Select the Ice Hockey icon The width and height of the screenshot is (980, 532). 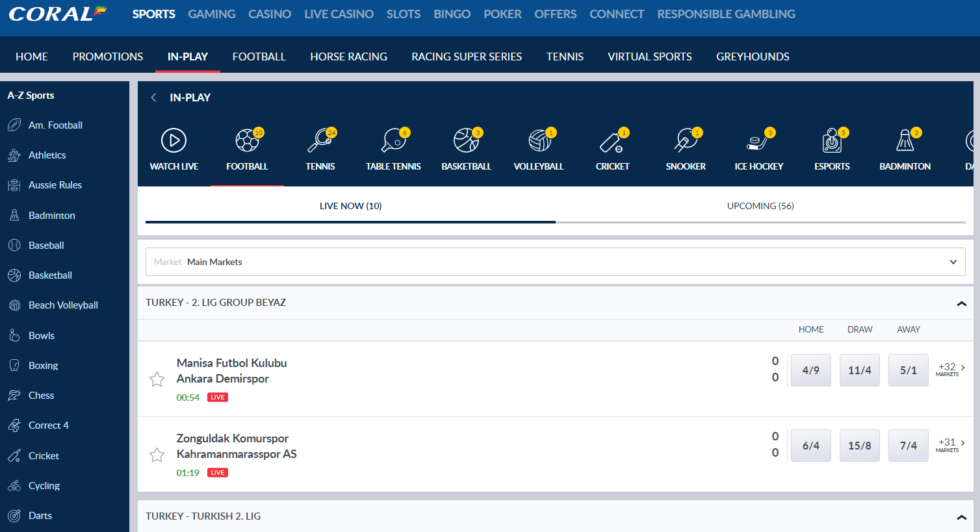[758, 140]
